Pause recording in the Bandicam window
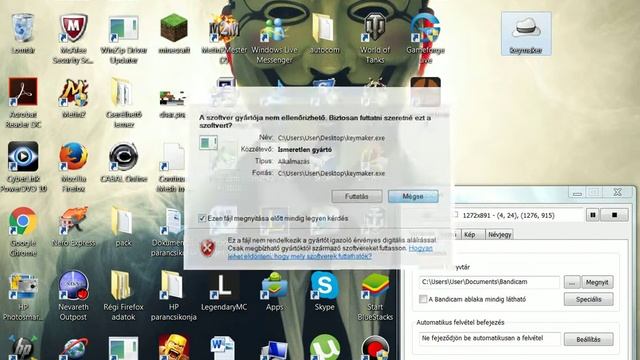Image resolution: width=640 pixels, height=360 pixels. (593, 215)
